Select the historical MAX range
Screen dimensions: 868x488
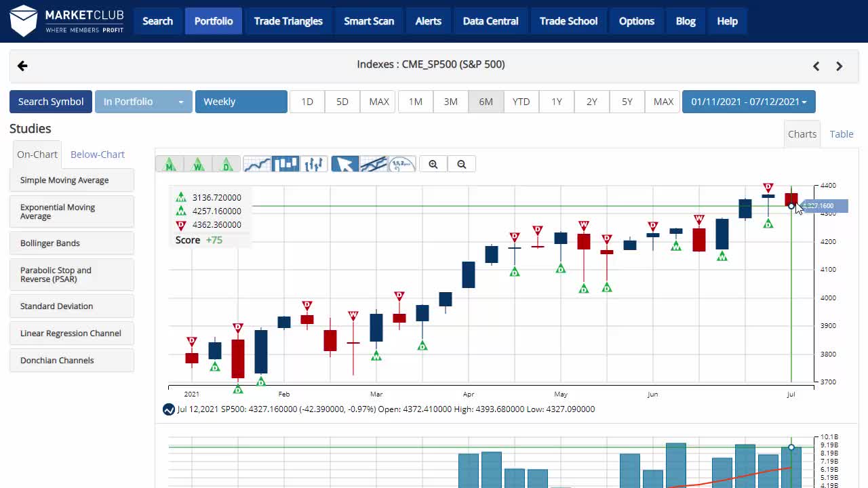(663, 102)
